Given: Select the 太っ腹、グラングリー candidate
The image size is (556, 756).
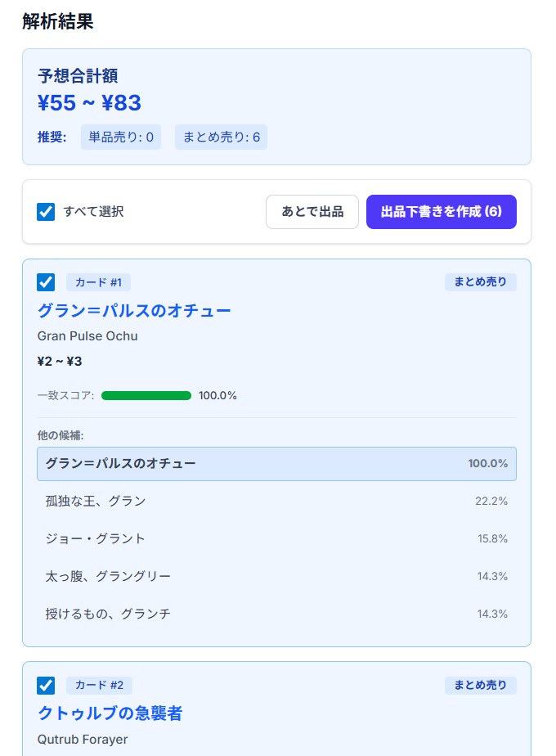Looking at the screenshot, I should point(276,576).
